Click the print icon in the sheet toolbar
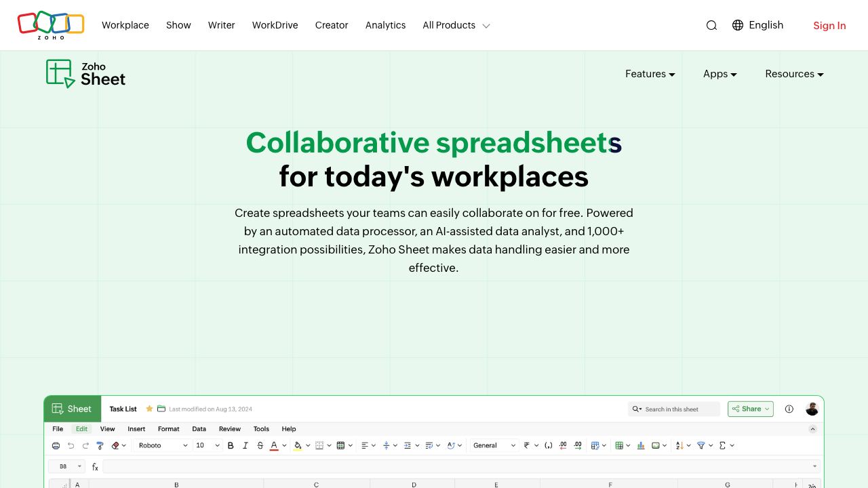The height and width of the screenshot is (488, 868). pyautogui.click(x=56, y=445)
